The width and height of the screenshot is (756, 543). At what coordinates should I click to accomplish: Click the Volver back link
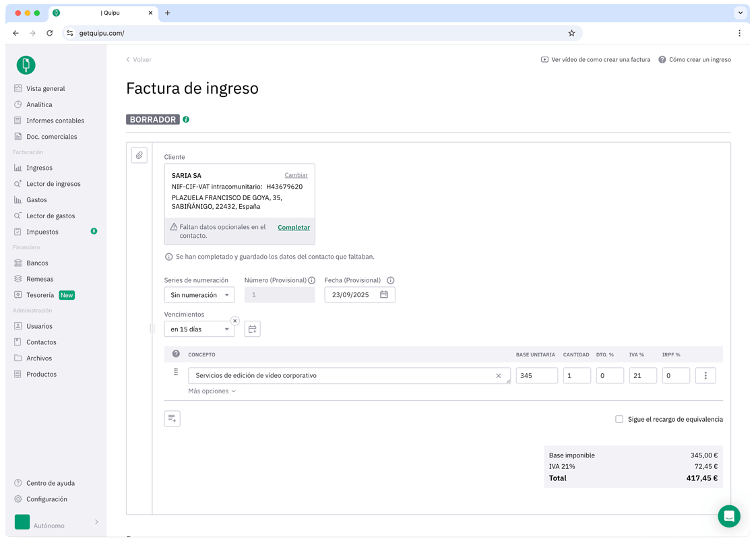coord(139,60)
